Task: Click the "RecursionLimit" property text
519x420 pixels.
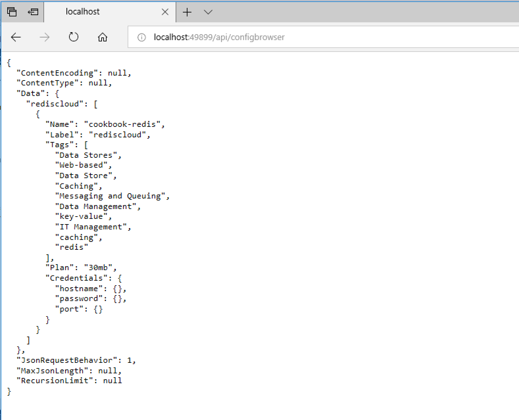Action: pyautogui.click(x=55, y=381)
